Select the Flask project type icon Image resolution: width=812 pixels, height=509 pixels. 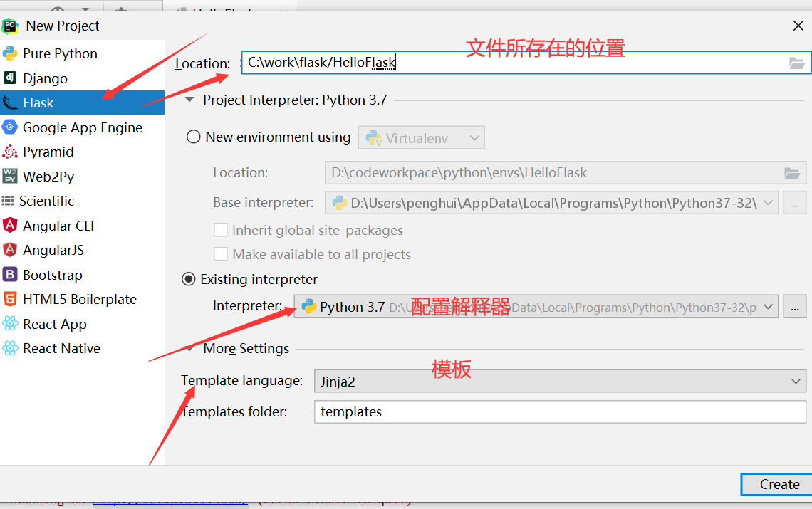point(10,103)
